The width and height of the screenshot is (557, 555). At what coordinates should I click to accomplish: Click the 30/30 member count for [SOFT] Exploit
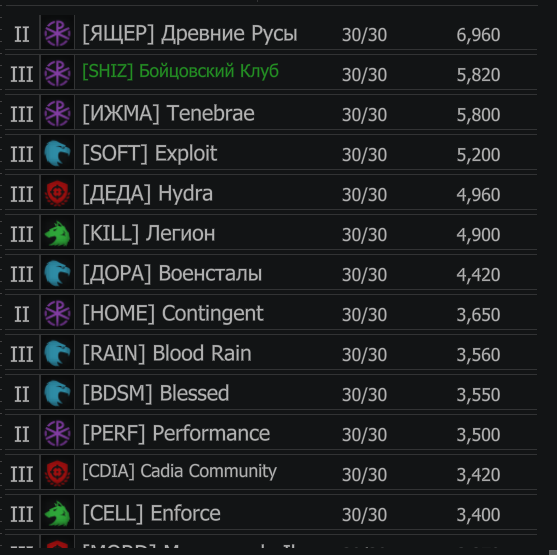[x=364, y=155]
